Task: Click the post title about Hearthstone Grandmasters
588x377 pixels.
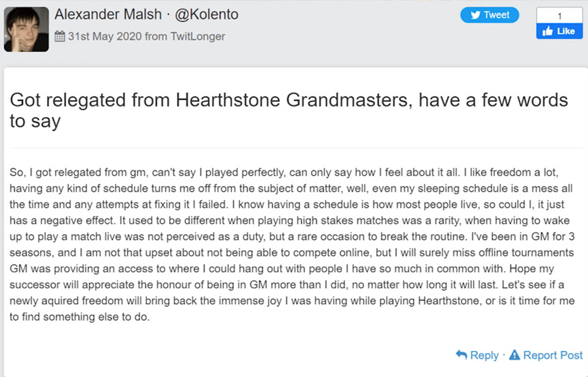Action: coord(289,111)
